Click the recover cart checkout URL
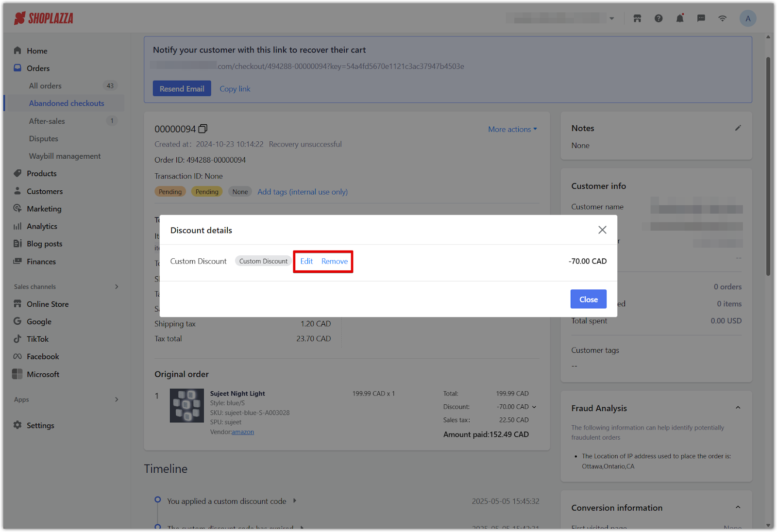The width and height of the screenshot is (777, 532). coord(307,66)
